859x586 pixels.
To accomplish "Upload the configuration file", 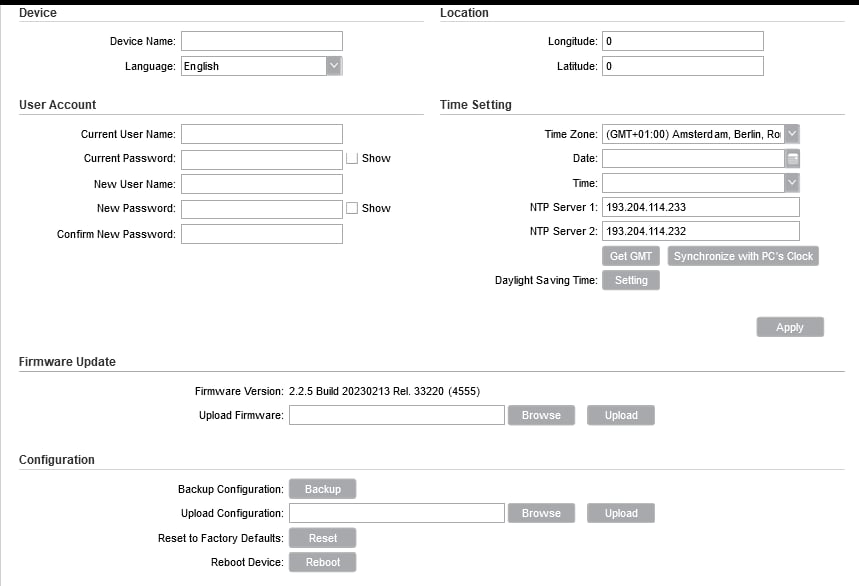I will pyautogui.click(x=621, y=513).
